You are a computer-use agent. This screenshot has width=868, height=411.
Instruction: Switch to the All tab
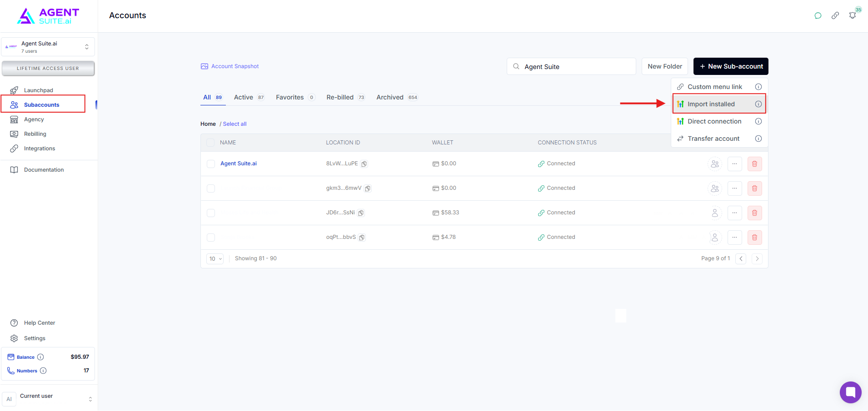click(213, 98)
